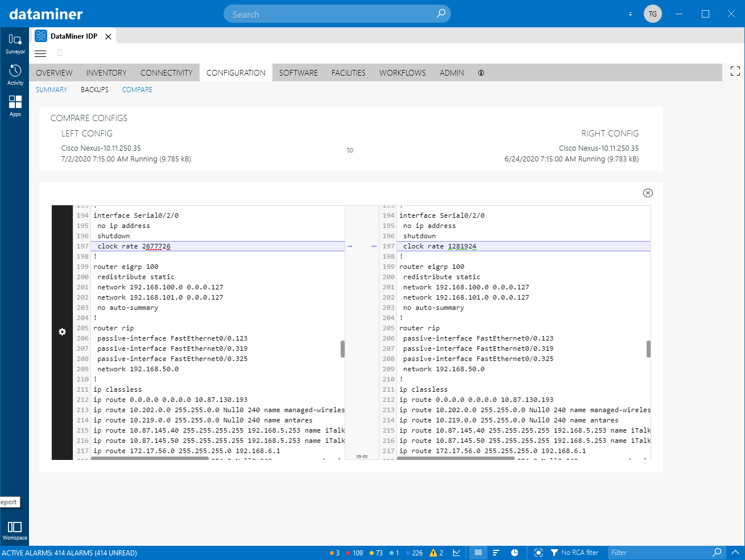Screen dimensions: 745x560
Task: Open the BACKUPS subtab
Action: 94,90
